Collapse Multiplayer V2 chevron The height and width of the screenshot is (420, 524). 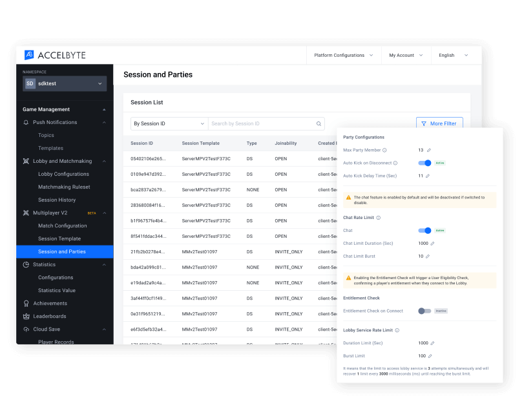(x=104, y=213)
